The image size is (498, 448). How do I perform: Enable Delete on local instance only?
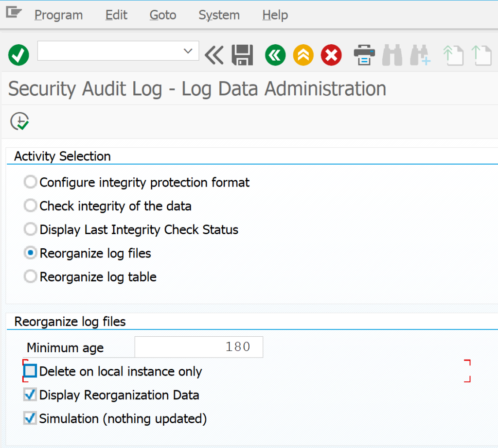[30, 371]
